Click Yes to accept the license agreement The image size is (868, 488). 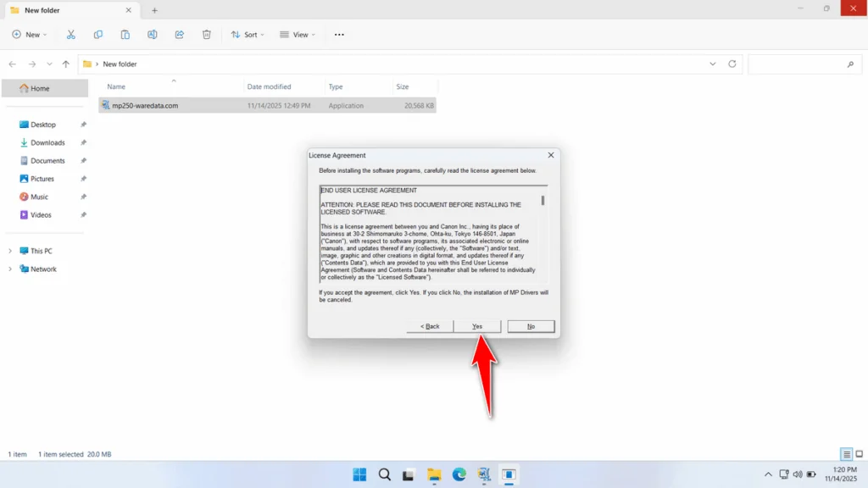pos(476,326)
